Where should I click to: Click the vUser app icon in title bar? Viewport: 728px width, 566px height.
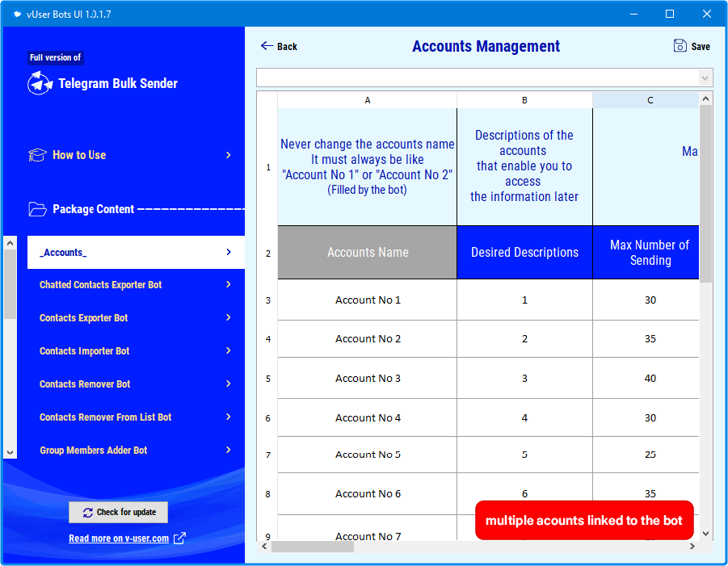coord(17,14)
